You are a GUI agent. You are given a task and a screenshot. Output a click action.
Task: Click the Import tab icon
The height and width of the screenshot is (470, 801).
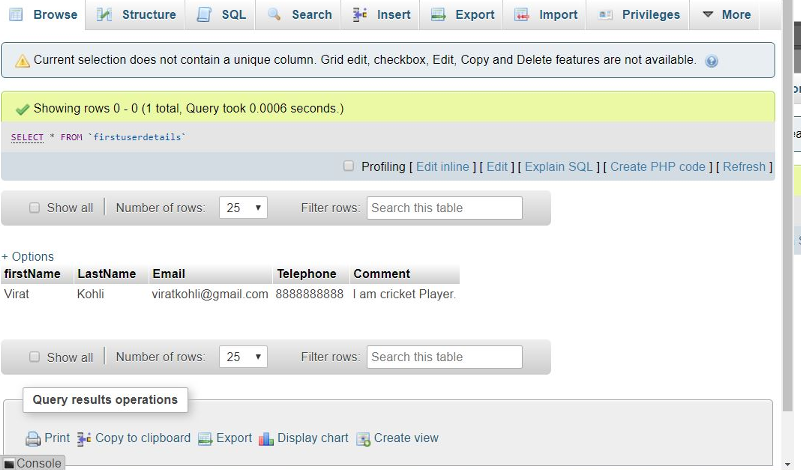tap(522, 14)
